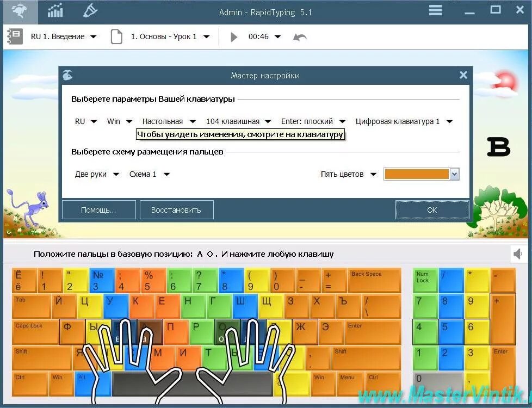532x408 pixels.
Task: Click the № 3 key on number row
Action: click(101, 280)
